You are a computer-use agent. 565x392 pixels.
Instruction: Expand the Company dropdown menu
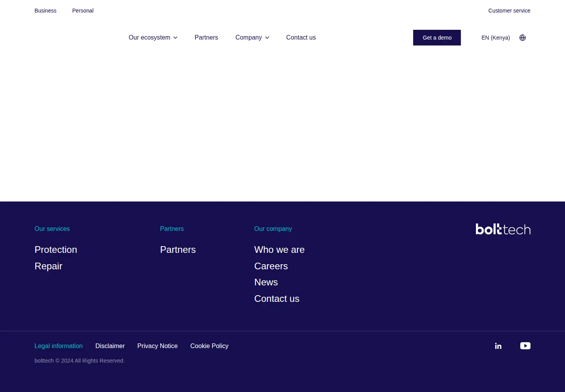[x=252, y=38]
